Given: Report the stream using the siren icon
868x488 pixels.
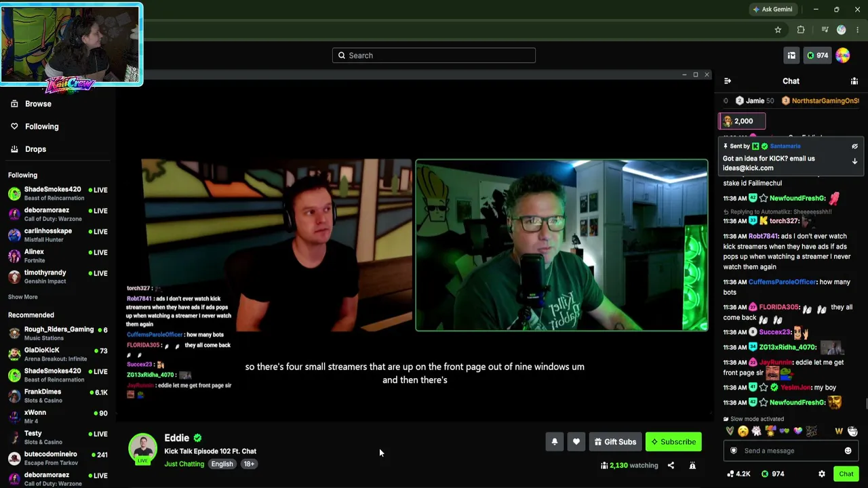Looking at the screenshot, I should click(x=692, y=466).
